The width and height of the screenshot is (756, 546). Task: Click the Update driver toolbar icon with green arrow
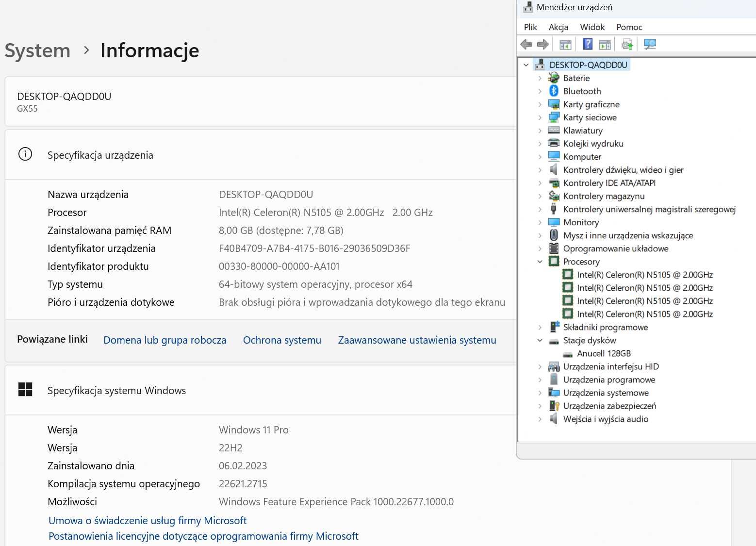click(627, 45)
